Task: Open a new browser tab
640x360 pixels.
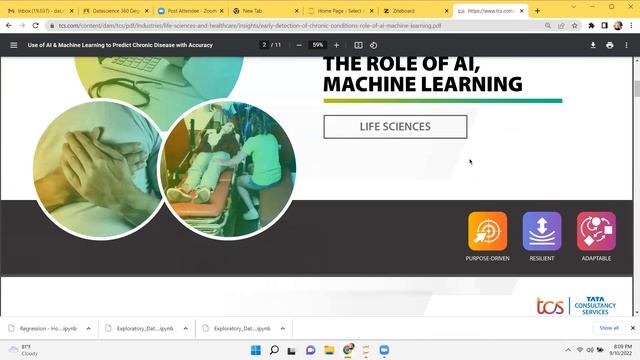Action: [537, 11]
